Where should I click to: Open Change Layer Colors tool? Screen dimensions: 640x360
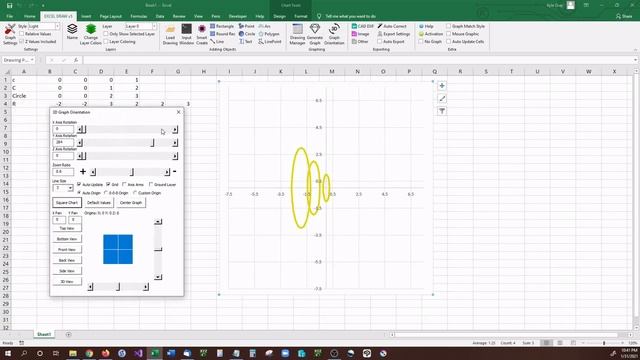(x=91, y=34)
